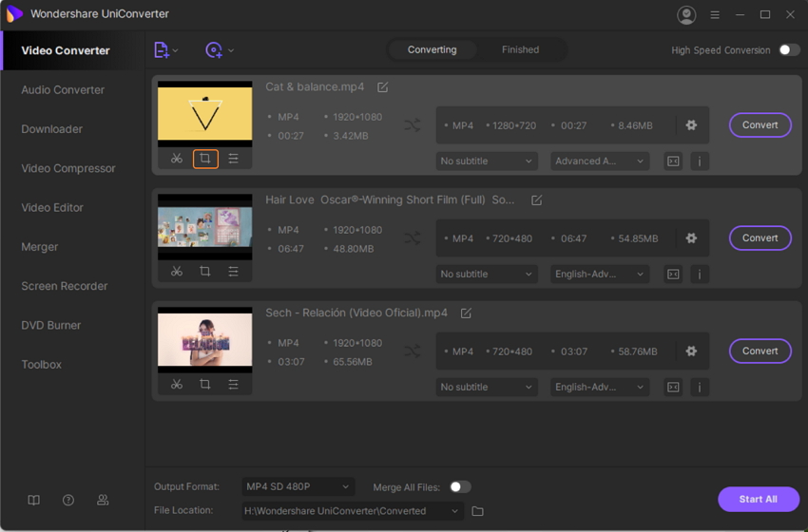Open the hamburger menu in title bar
This screenshot has width=808, height=532.
click(715, 15)
